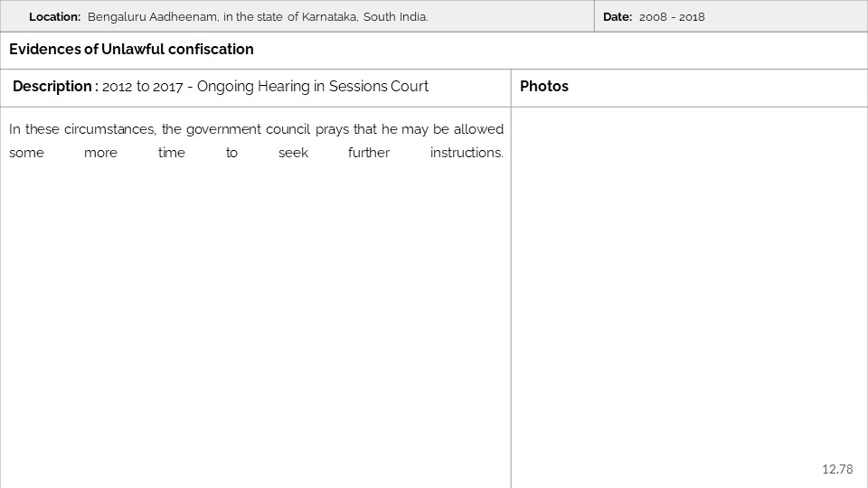Click "2012 to 2017" in the description header
This screenshot has width=868, height=488.
coord(142,87)
